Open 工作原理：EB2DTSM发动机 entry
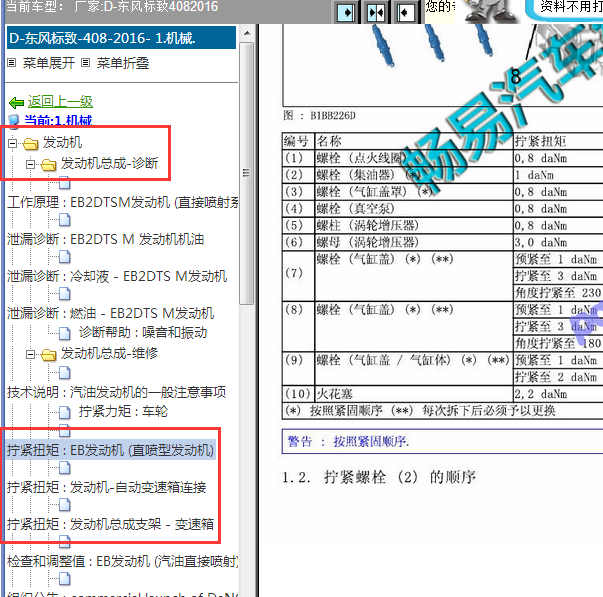This screenshot has height=597, width=603. click(x=122, y=202)
